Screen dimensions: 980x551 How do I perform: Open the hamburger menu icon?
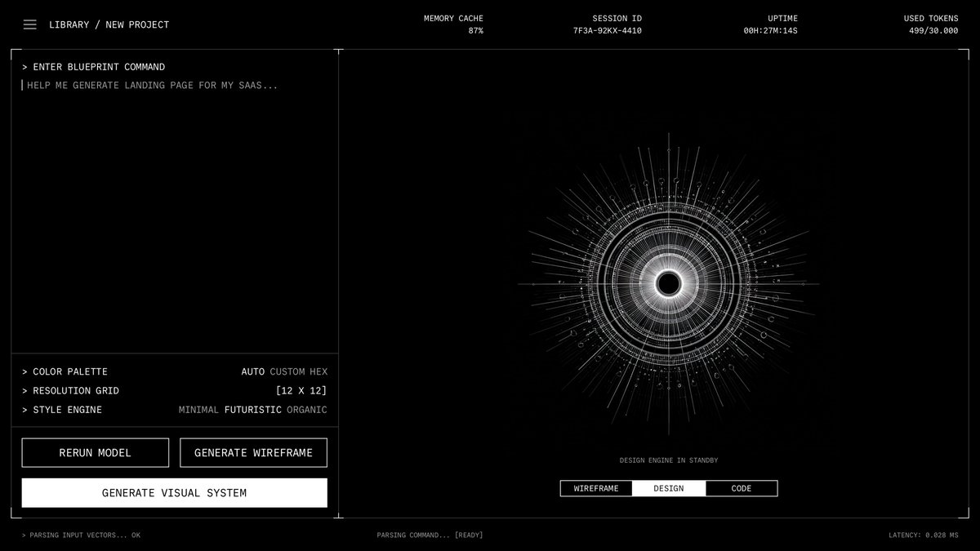coord(29,24)
